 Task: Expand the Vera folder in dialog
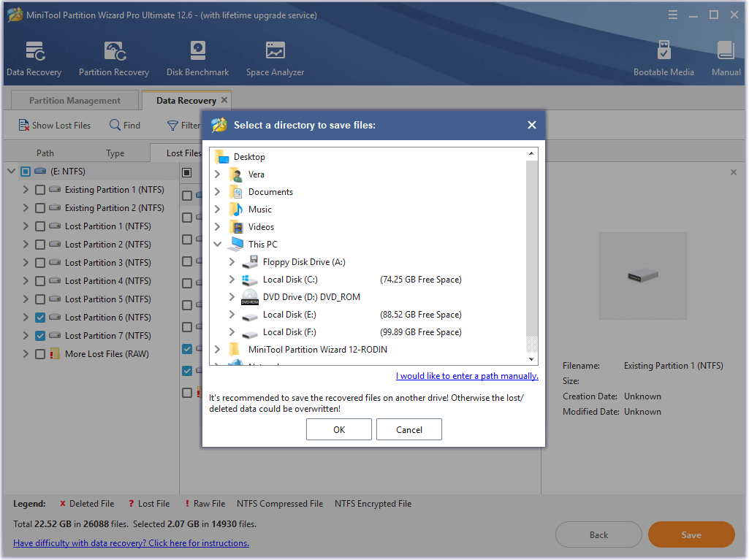(x=217, y=174)
